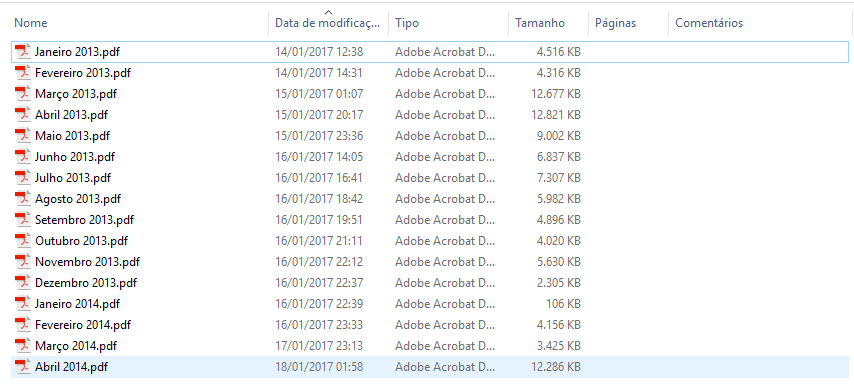Click the PDF icon of Janeiro 2013.pdf
854x384 pixels.
click(22, 52)
